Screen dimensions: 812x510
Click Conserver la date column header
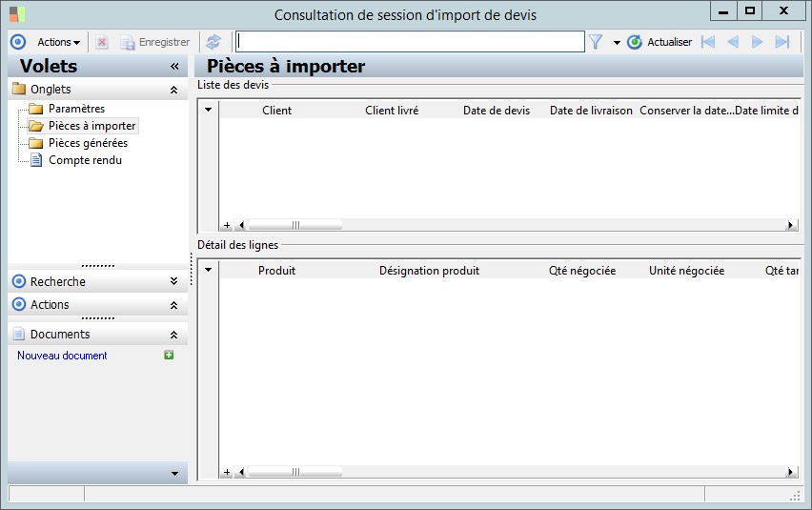pos(685,111)
